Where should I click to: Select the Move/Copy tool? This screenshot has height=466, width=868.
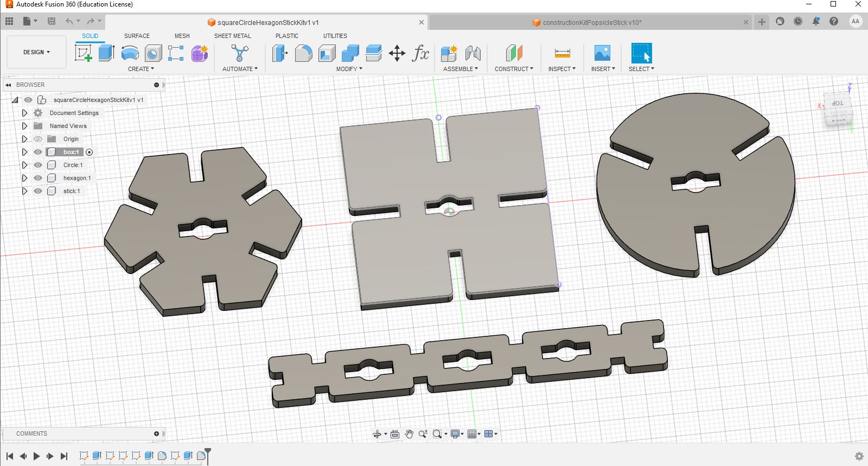click(x=397, y=53)
